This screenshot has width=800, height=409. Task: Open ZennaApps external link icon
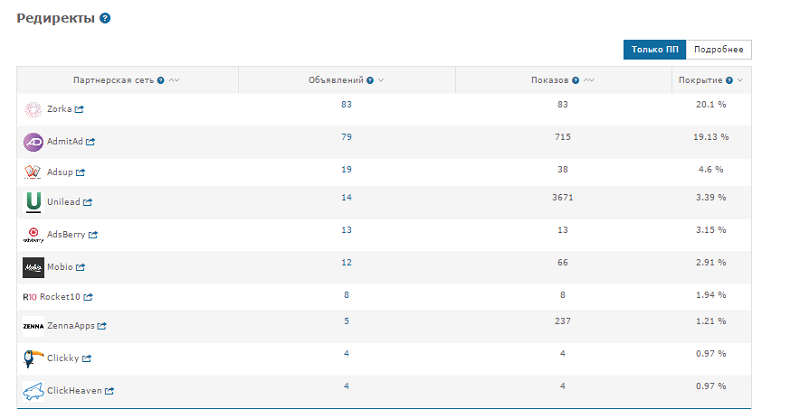102,326
